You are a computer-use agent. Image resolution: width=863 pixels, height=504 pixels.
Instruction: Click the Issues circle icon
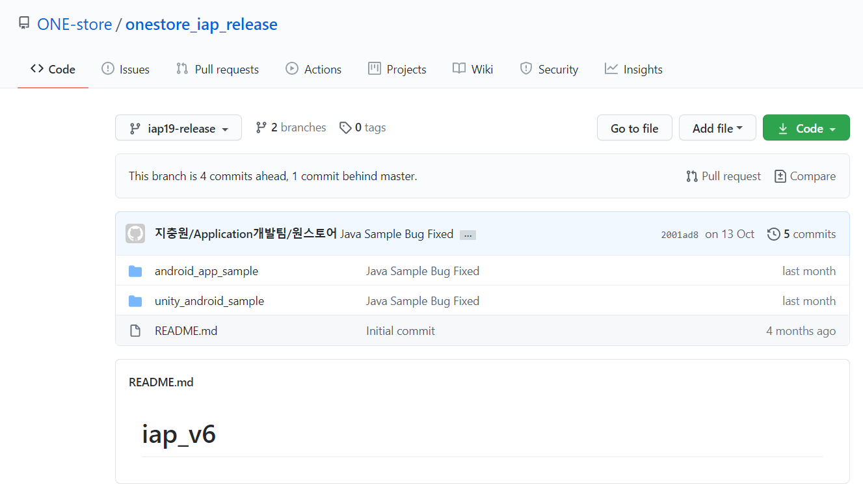(108, 68)
